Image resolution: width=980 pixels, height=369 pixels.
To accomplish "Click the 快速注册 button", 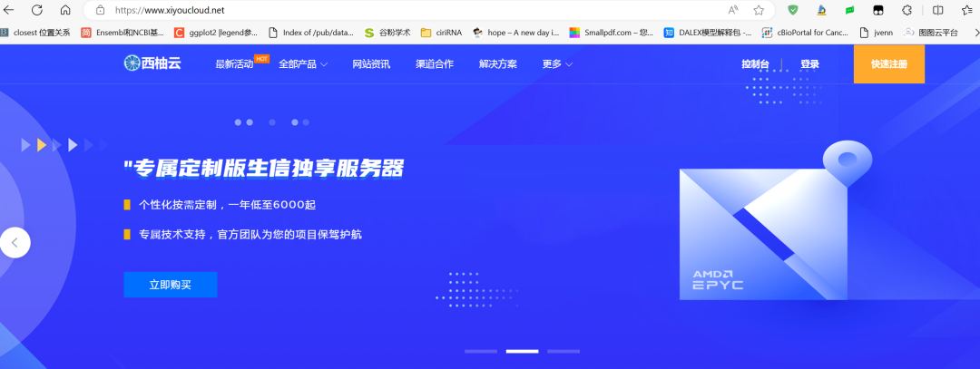I will coord(888,63).
